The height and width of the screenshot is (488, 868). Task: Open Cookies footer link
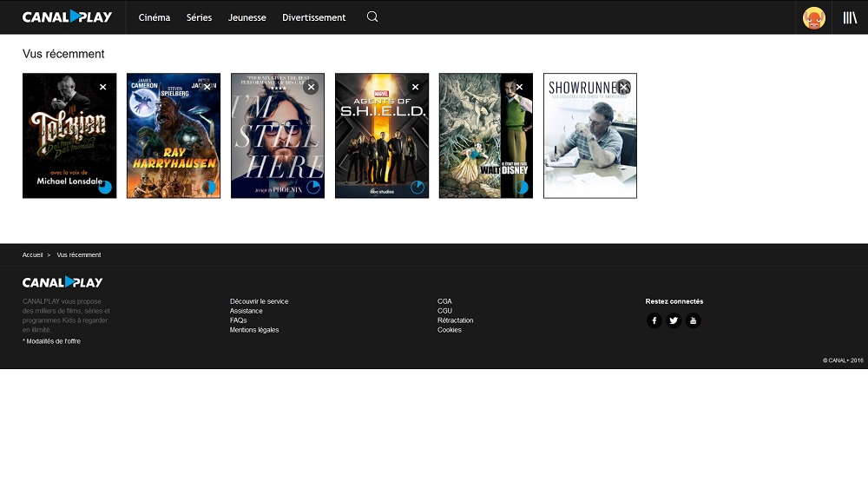tap(450, 330)
